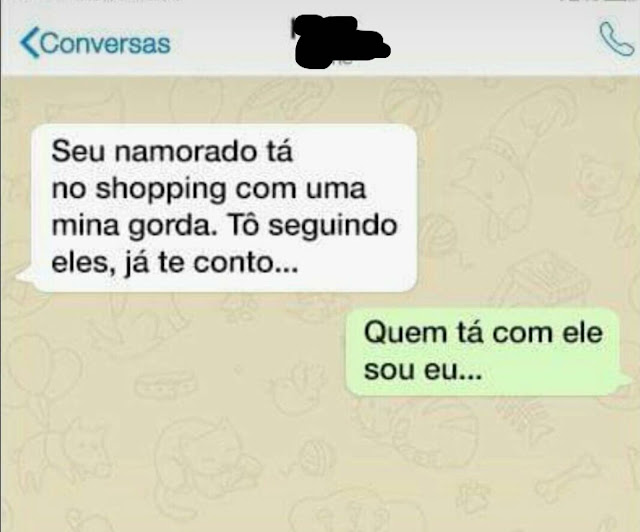
Task: Tap the back chevron arrow
Action: 29,43
